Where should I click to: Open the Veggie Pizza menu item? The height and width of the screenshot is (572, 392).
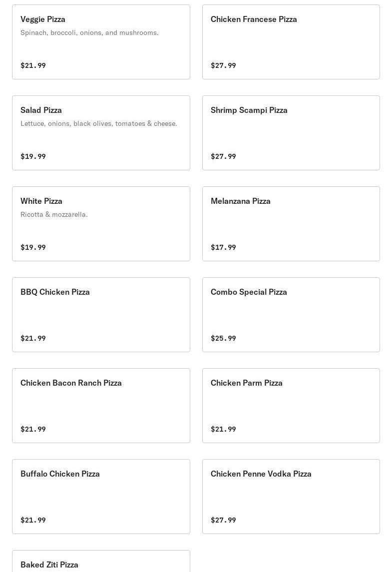[101, 42]
